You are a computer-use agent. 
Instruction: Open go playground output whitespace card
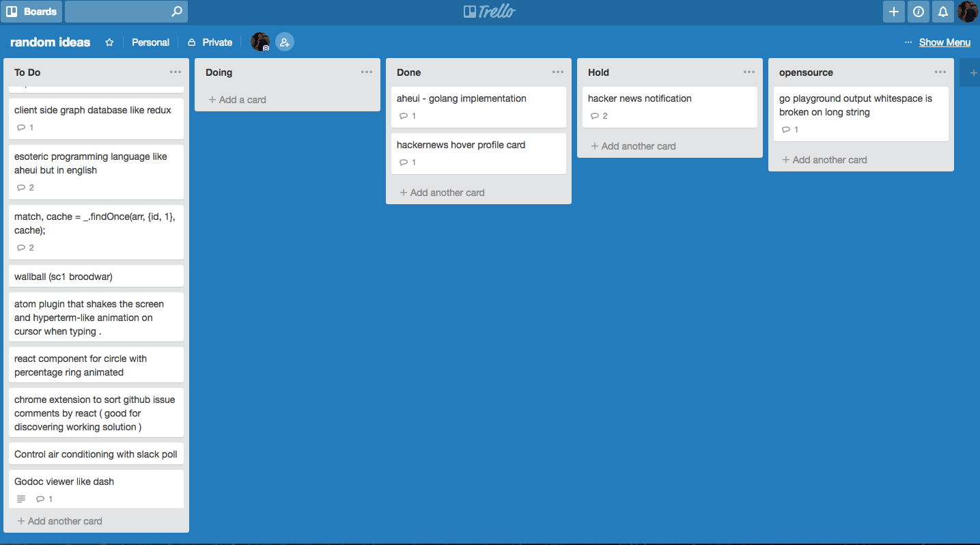click(861, 114)
